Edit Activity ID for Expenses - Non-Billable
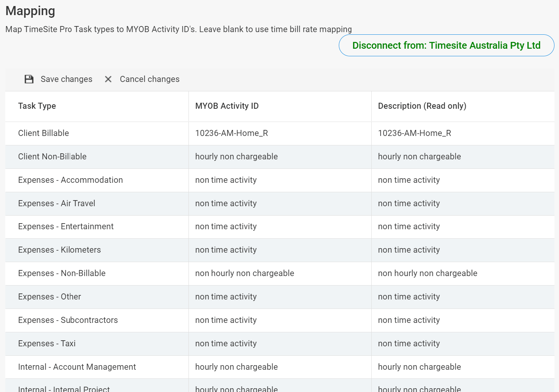The image size is (559, 392). coord(279,273)
